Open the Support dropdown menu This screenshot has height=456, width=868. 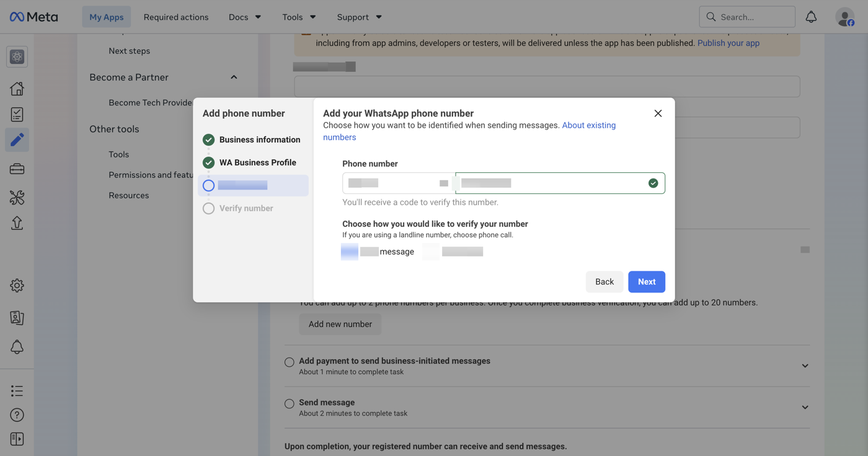[360, 17]
